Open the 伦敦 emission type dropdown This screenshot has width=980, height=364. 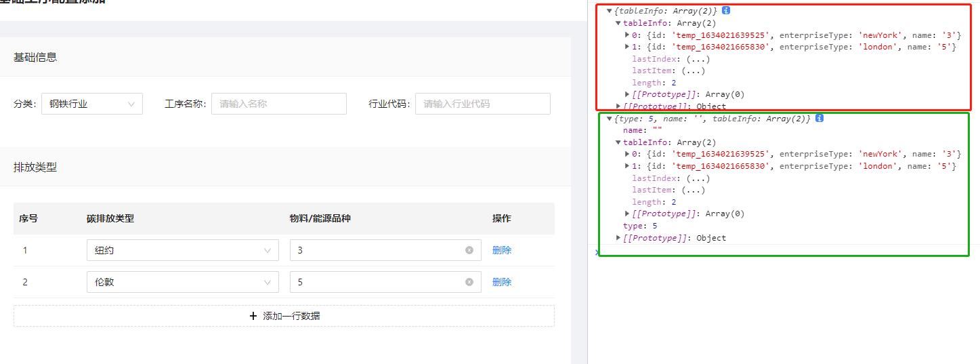pos(183,282)
